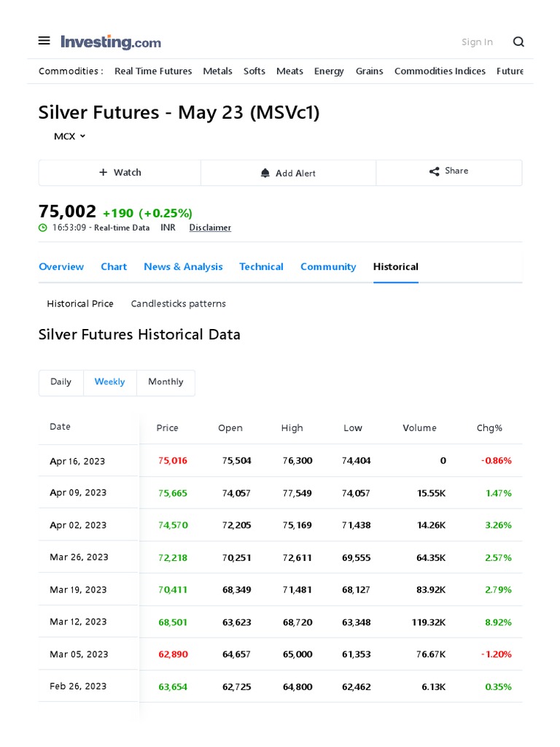Open the hamburger menu icon
The height and width of the screenshot is (747, 560).
(44, 41)
